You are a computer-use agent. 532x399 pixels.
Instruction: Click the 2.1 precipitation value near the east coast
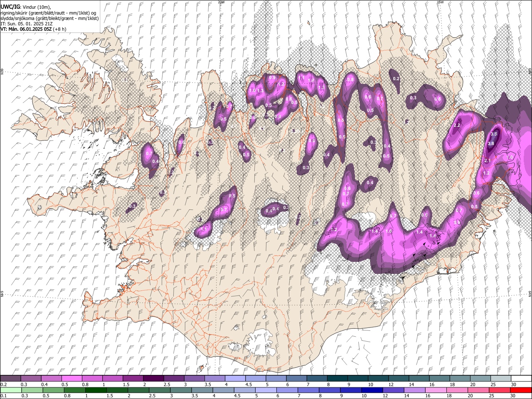coord(488,160)
